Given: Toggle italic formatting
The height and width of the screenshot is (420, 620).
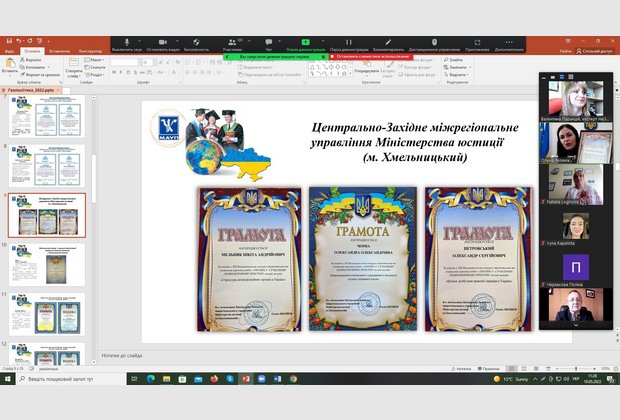Looking at the screenshot, I should click(121, 72).
